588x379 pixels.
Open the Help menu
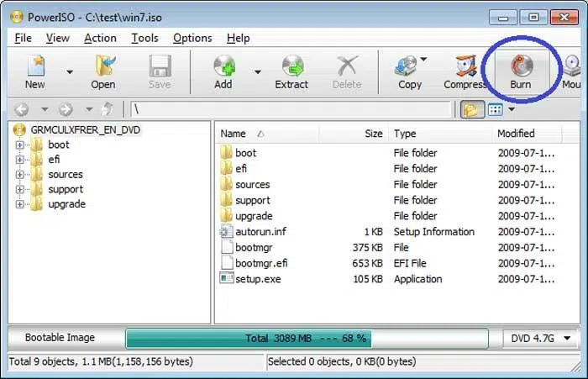click(238, 38)
